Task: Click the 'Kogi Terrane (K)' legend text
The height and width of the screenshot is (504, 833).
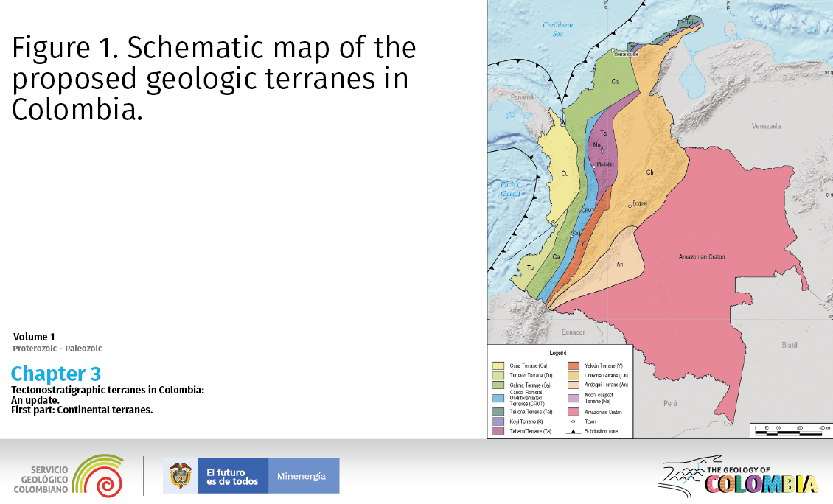Action: [526, 421]
